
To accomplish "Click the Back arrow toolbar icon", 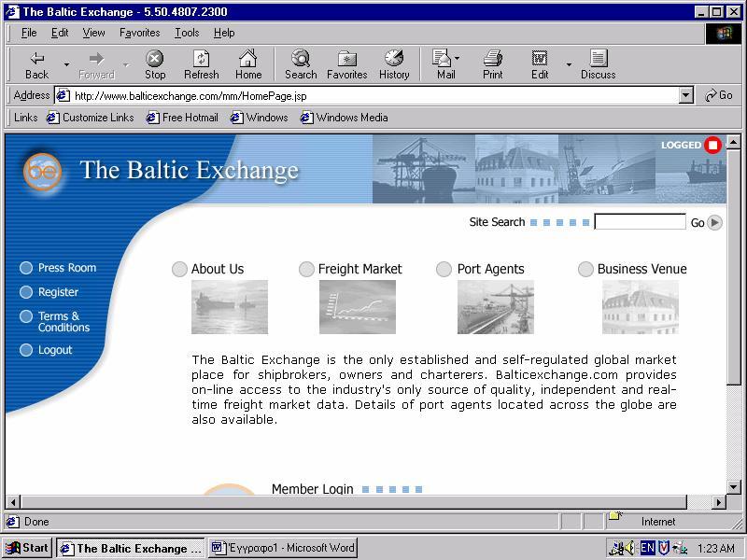I will click(37, 59).
